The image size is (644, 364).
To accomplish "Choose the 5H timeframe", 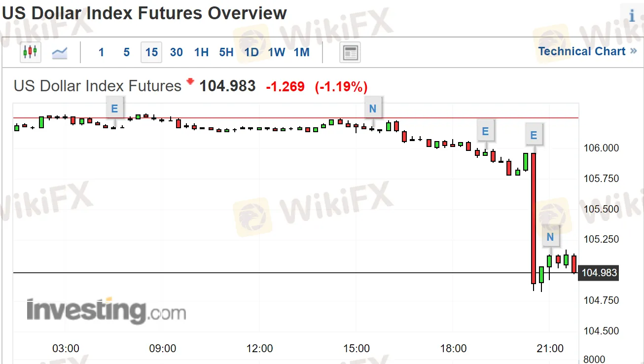I will click(x=226, y=52).
